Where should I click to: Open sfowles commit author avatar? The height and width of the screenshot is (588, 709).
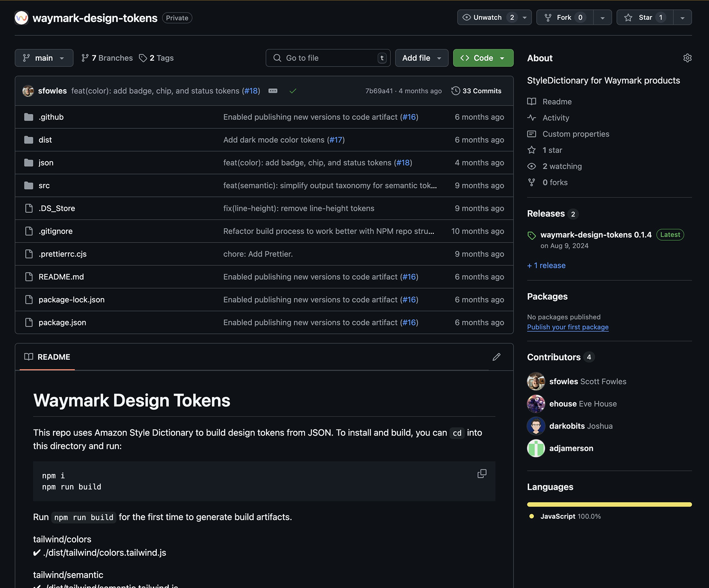28,91
